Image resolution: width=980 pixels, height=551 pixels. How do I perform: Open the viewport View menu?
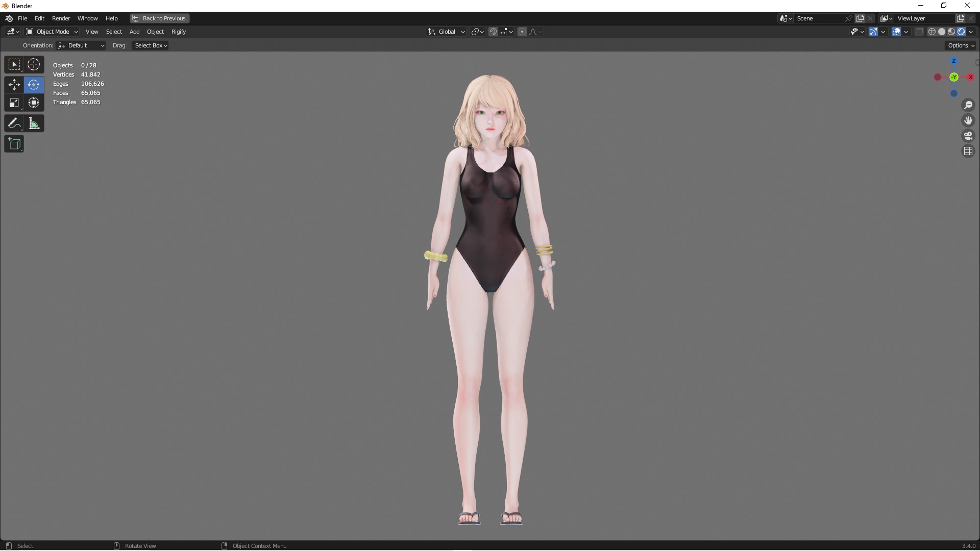[x=92, y=32]
